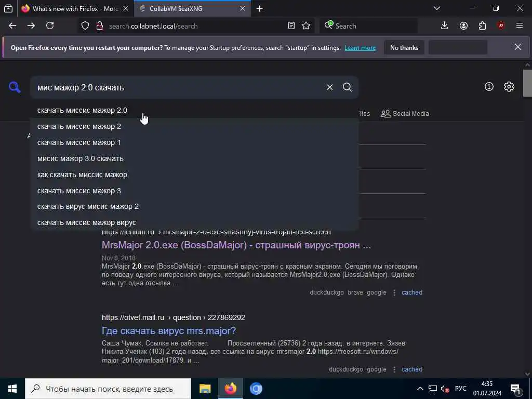Image resolution: width=532 pixels, height=399 pixels.
Task: Open the Firefox hamburger application menu
Action: pyautogui.click(x=520, y=26)
